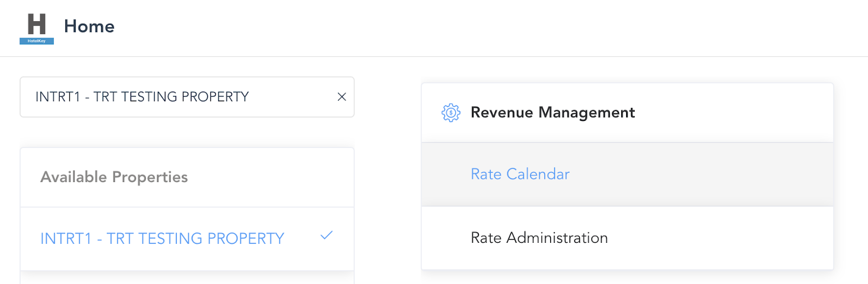This screenshot has height=284, width=868.
Task: Click the Revenue Management gear icon
Action: pyautogui.click(x=450, y=113)
